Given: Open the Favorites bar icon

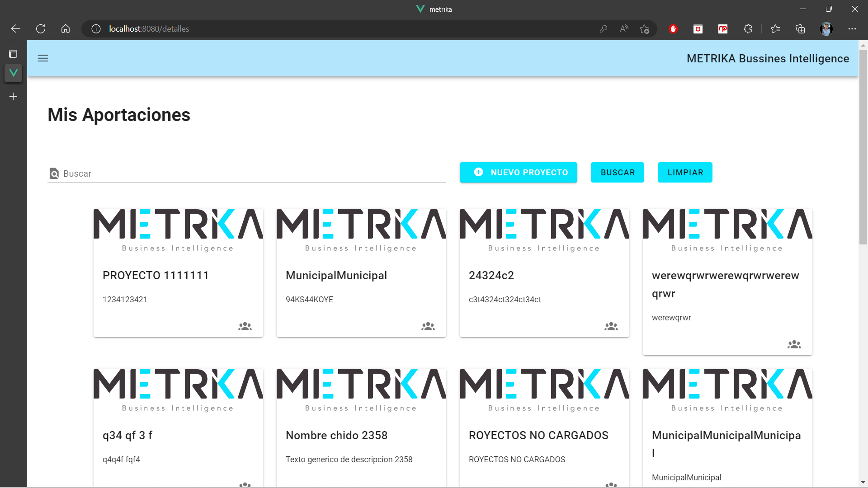Looking at the screenshot, I should pyautogui.click(x=775, y=28).
